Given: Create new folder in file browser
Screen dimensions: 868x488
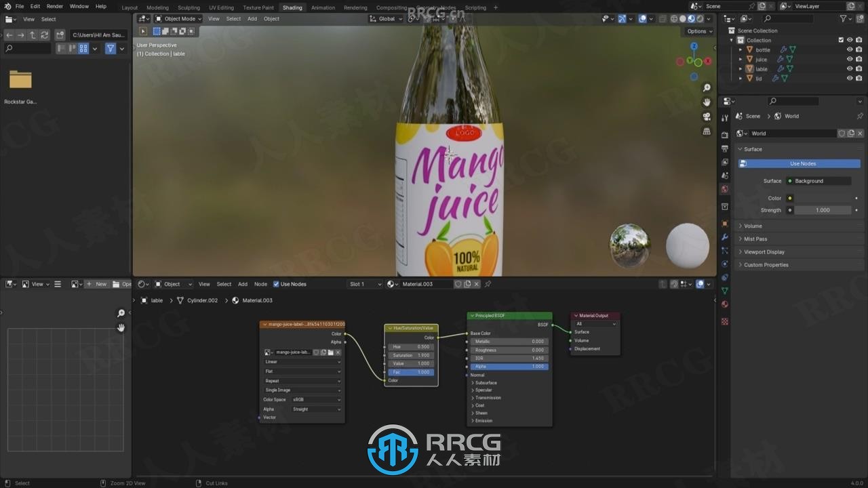Looking at the screenshot, I should [x=60, y=35].
